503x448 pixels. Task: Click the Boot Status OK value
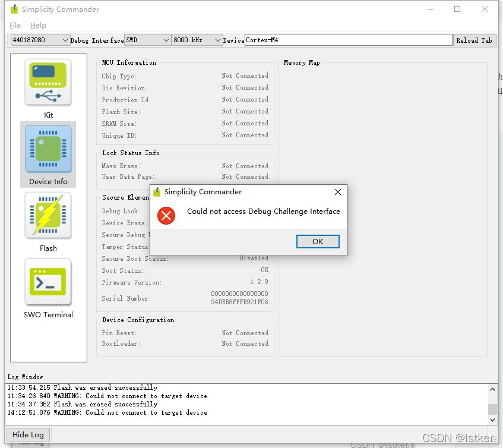pos(265,270)
